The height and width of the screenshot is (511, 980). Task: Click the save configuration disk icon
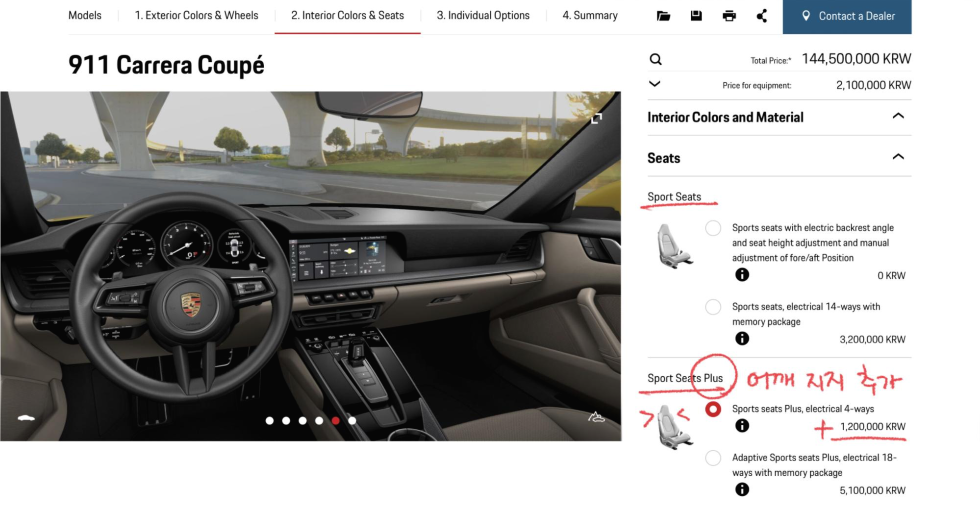[x=696, y=16]
